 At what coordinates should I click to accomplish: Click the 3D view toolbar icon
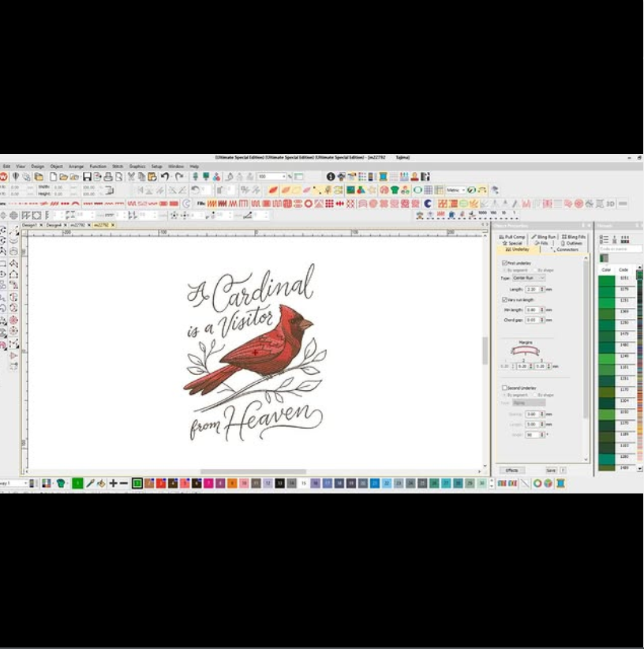click(610, 203)
